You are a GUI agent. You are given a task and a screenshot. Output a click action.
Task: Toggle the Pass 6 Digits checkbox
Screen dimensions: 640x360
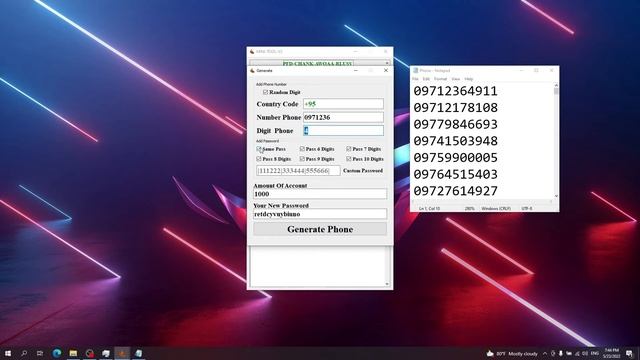pyautogui.click(x=302, y=149)
